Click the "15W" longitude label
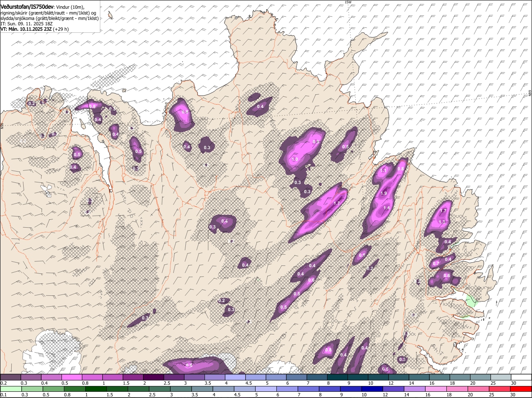 [348, 2]
